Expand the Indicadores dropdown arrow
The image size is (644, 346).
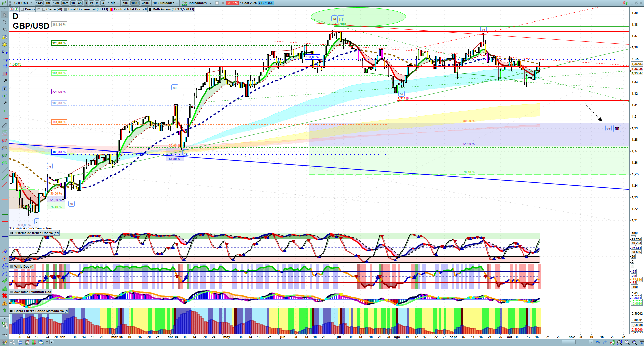(210, 3)
